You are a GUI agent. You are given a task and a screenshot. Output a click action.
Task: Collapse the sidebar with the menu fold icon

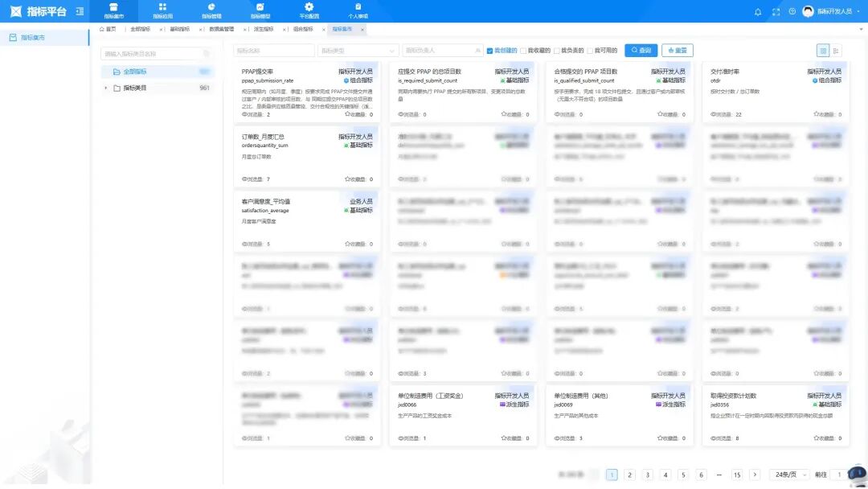coord(79,11)
